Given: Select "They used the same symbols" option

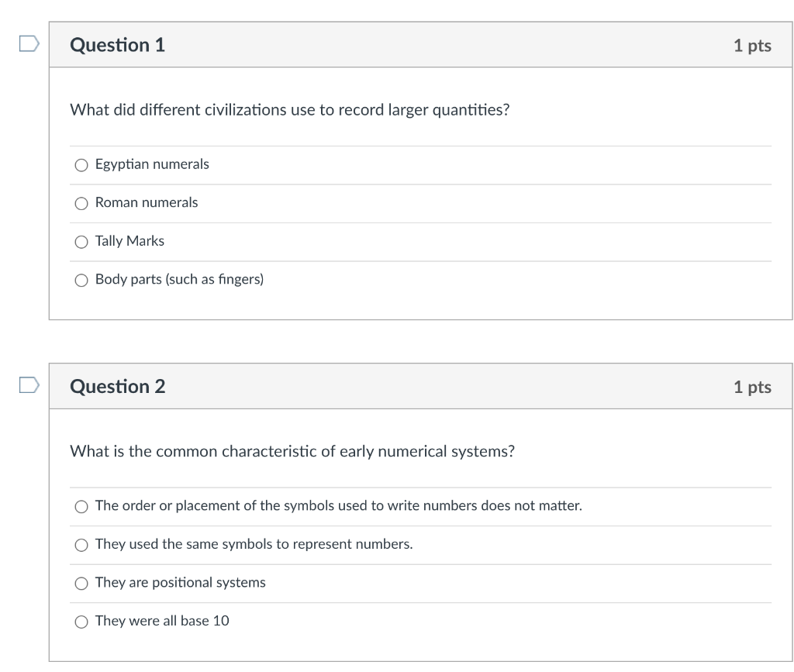Looking at the screenshot, I should tap(81, 544).
